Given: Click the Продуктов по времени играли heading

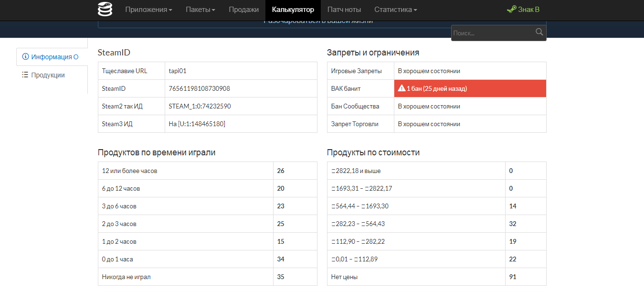Looking at the screenshot, I should [157, 152].
